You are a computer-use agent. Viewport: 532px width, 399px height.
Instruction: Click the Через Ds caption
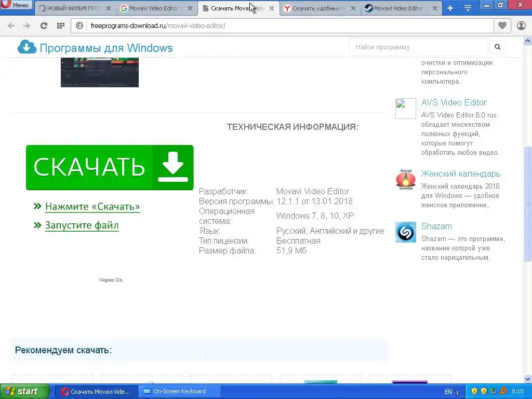[111, 280]
